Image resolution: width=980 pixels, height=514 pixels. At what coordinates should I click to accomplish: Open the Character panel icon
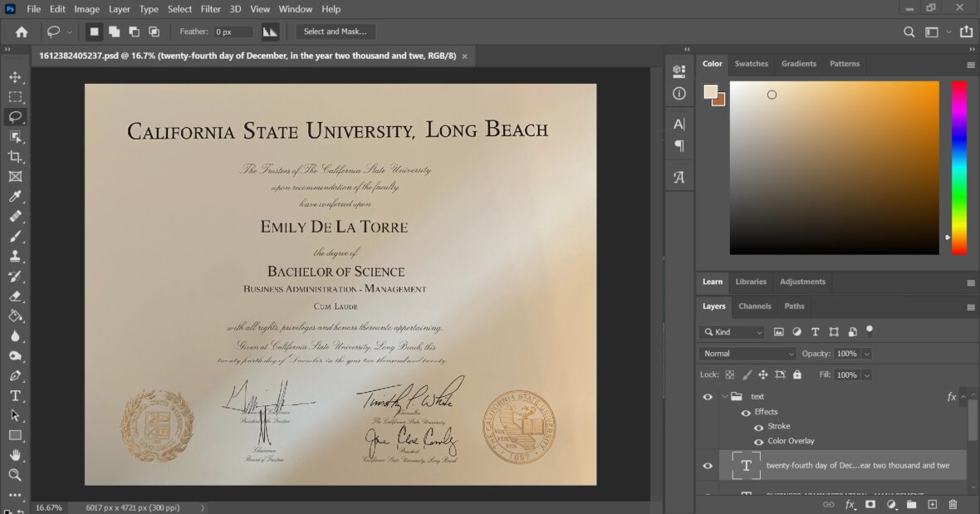679,124
